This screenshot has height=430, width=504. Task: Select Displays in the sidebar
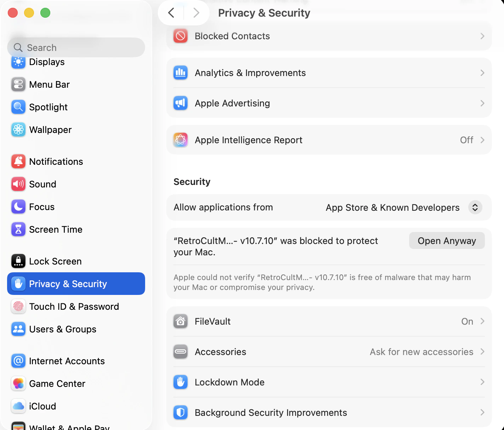tap(76, 62)
